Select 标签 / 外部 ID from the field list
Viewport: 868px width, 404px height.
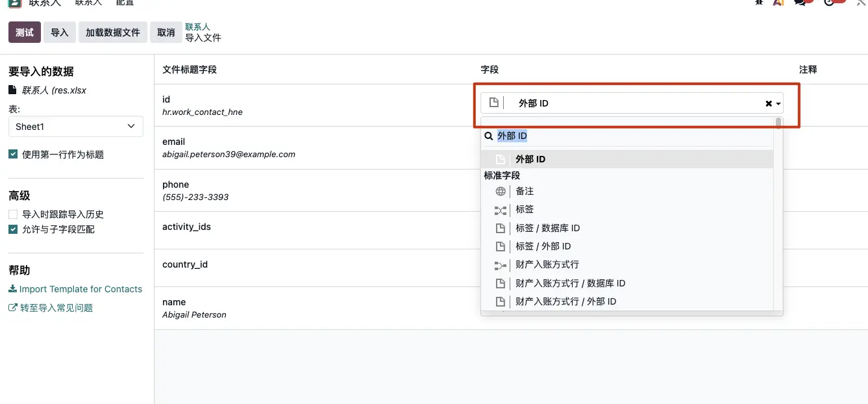pyautogui.click(x=543, y=247)
